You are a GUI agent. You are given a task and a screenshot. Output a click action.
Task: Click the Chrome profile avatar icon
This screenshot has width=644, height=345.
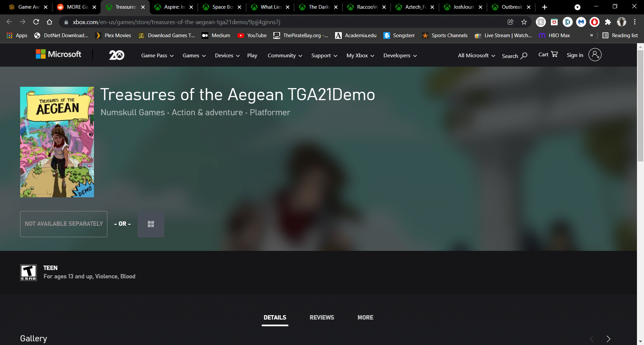coord(621,22)
